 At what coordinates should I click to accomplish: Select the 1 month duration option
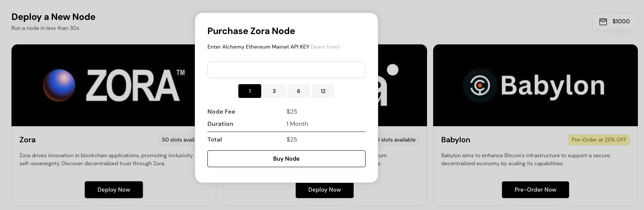tap(250, 91)
